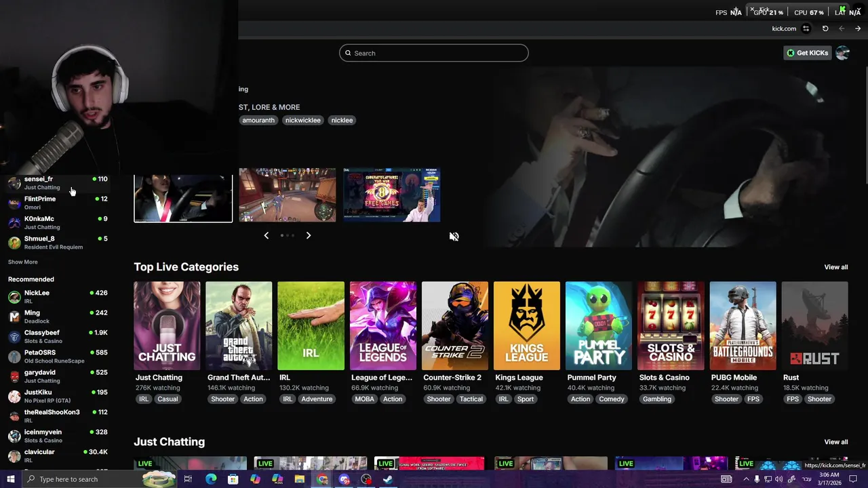Click Comedy tag under Pummel Party

pyautogui.click(x=611, y=399)
